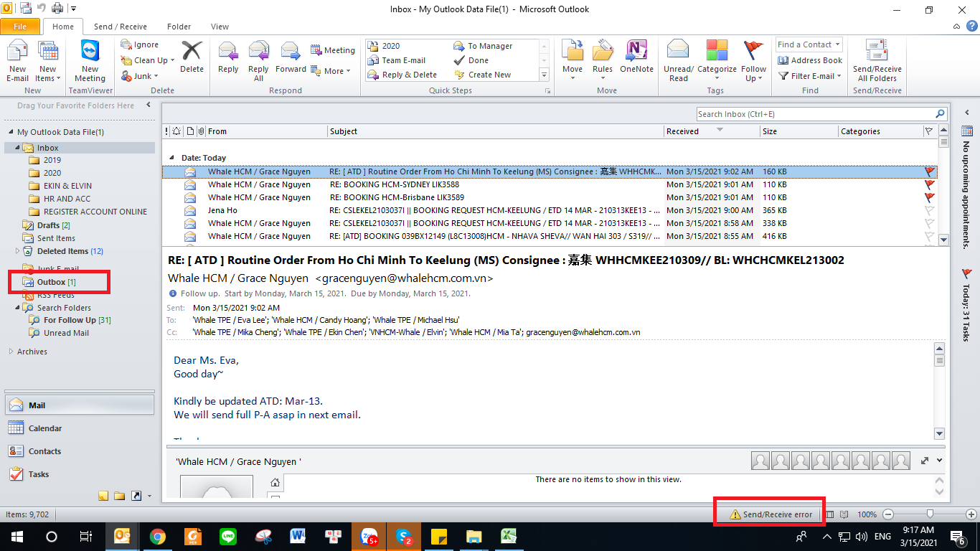980x551 pixels.
Task: Start a New TeamViewer Meeting
Action: click(90, 62)
